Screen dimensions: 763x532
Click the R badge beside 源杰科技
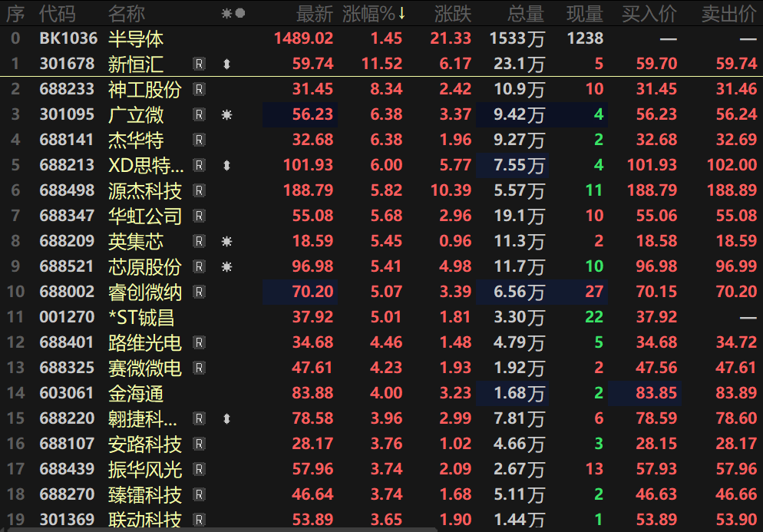click(199, 190)
